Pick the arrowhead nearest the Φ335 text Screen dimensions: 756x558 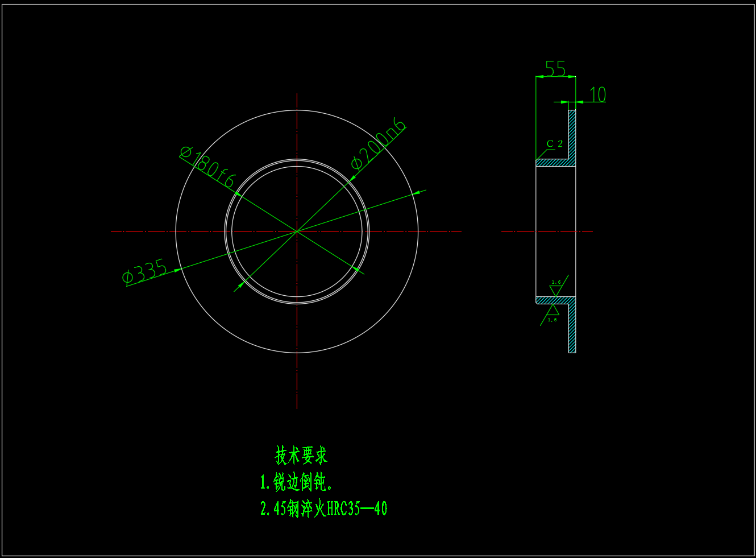(x=177, y=270)
